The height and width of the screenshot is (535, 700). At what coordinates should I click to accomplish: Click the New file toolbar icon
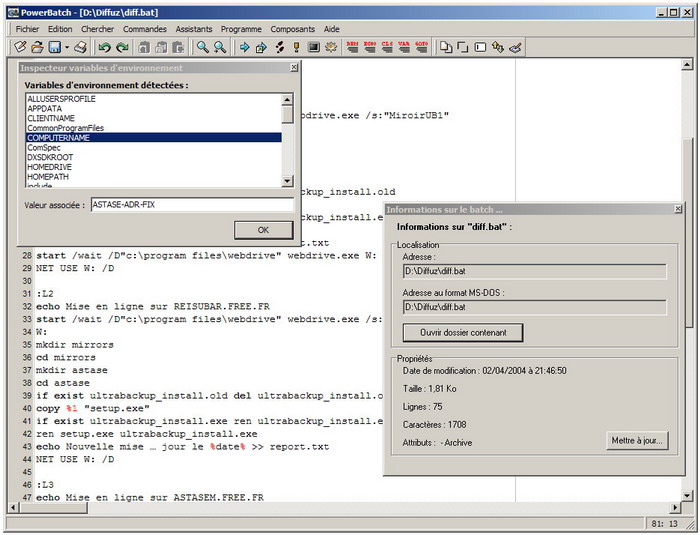click(x=20, y=47)
